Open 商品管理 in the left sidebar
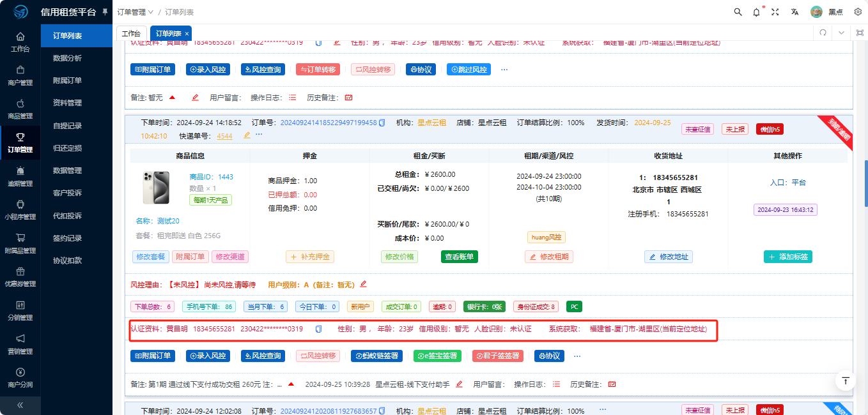 click(20, 109)
